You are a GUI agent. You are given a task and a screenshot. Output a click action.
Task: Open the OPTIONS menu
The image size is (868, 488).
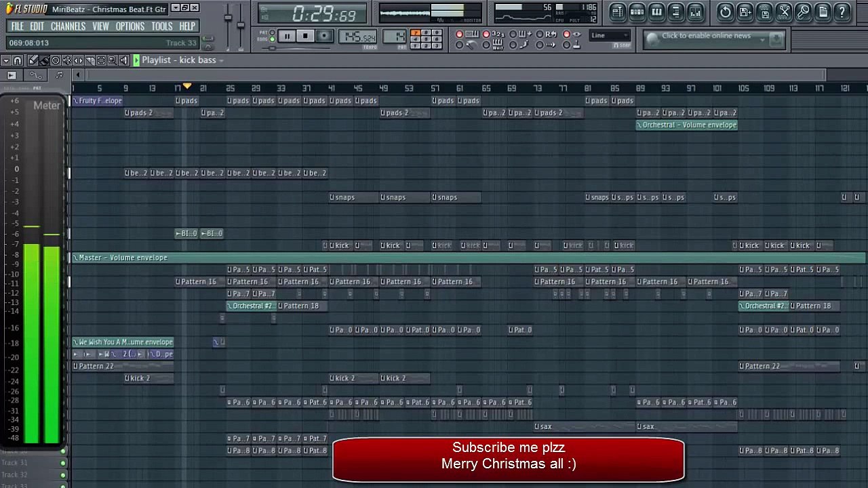130,26
